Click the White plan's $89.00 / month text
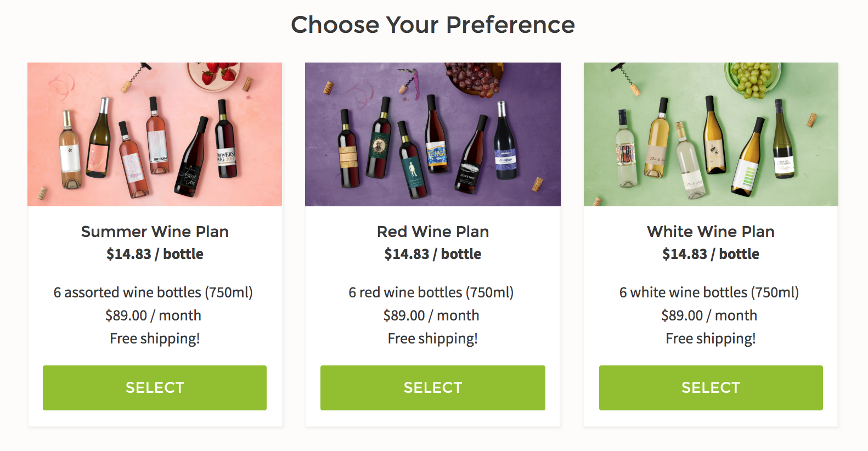Screen dimensions: 868x451 pyautogui.click(x=709, y=315)
